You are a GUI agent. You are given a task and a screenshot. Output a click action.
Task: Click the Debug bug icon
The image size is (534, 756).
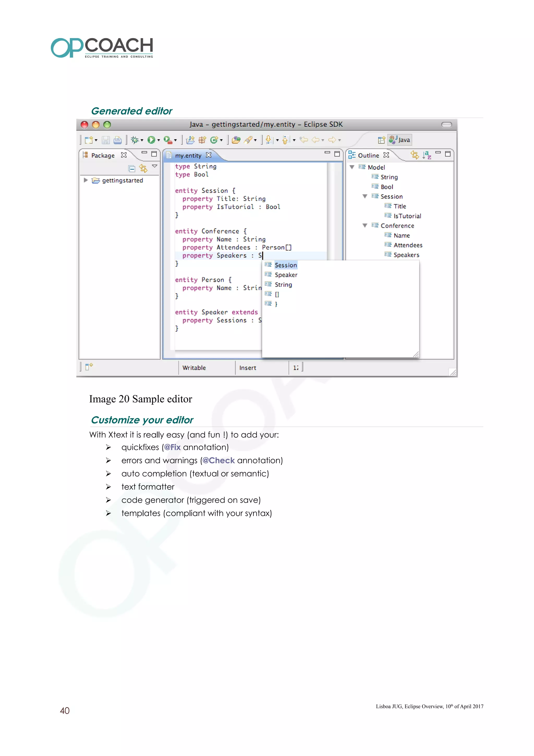point(134,140)
